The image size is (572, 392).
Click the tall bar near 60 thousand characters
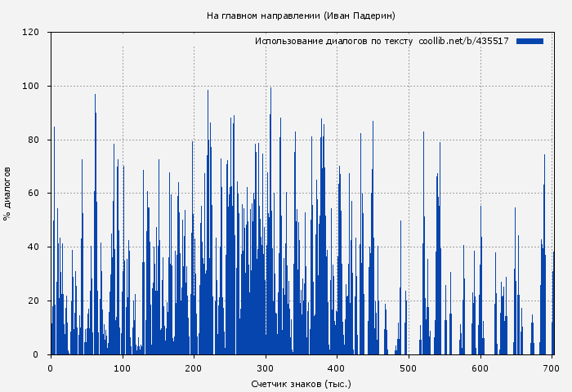point(95,229)
